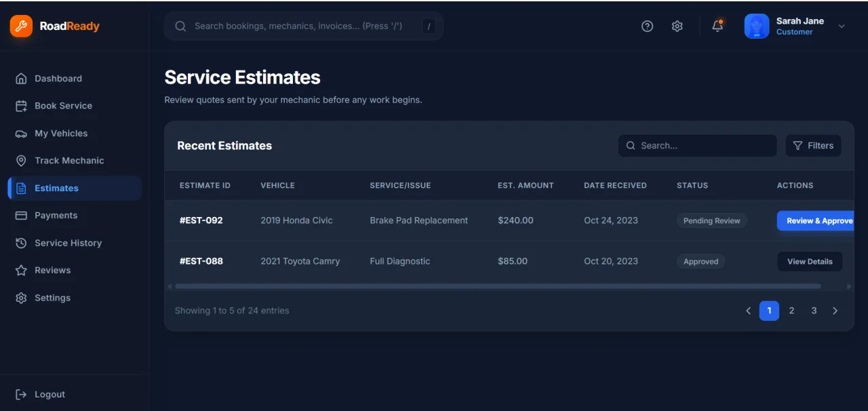Go to pagination page 2
Screen dimensions: 868x411
(x=791, y=311)
